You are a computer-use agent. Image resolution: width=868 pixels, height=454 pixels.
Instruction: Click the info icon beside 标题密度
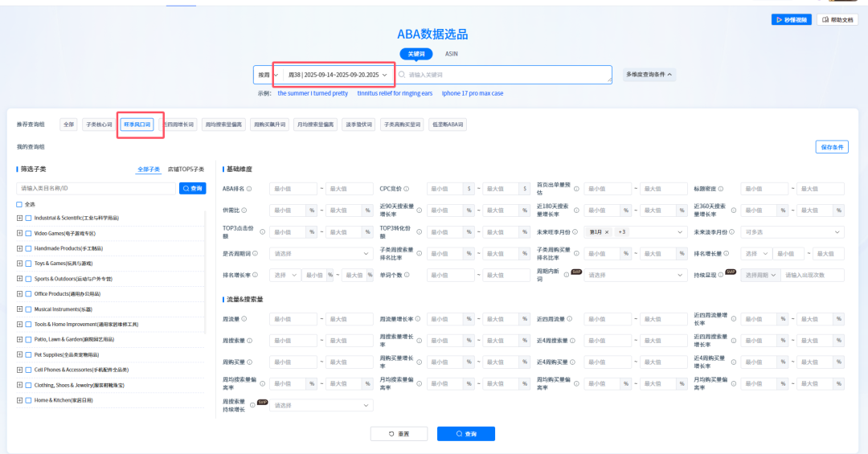pyautogui.click(x=721, y=189)
